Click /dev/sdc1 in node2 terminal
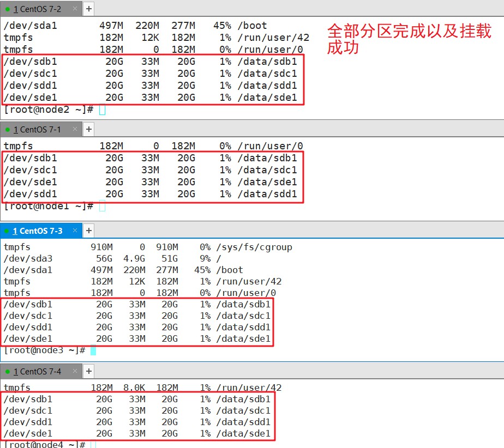The height and width of the screenshot is (448, 504). 31,74
